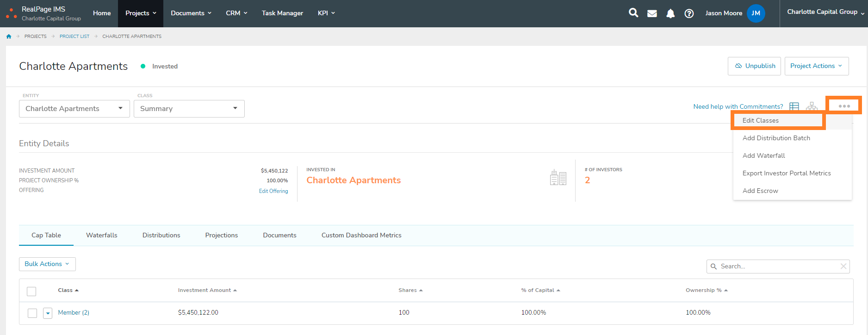Screen dimensions: 868x335
Task: Open the Bulk Actions dropdown
Action: coord(47,264)
